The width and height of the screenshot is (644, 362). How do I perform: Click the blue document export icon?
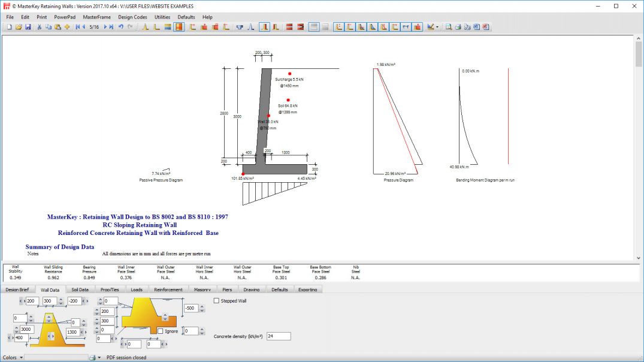[x=476, y=27]
